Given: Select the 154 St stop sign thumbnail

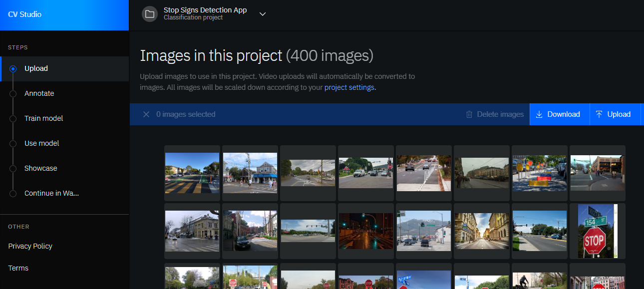Looking at the screenshot, I should (x=597, y=231).
